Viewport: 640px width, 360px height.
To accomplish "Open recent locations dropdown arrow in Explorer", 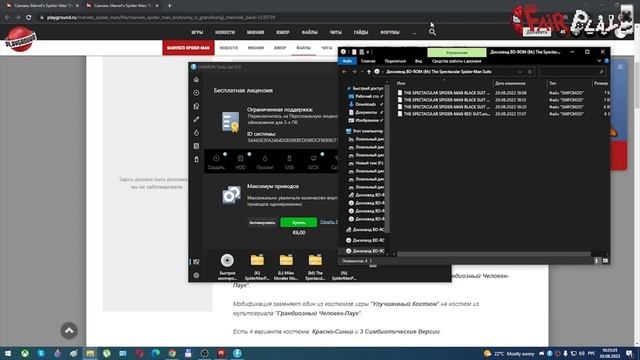I will click(362, 72).
